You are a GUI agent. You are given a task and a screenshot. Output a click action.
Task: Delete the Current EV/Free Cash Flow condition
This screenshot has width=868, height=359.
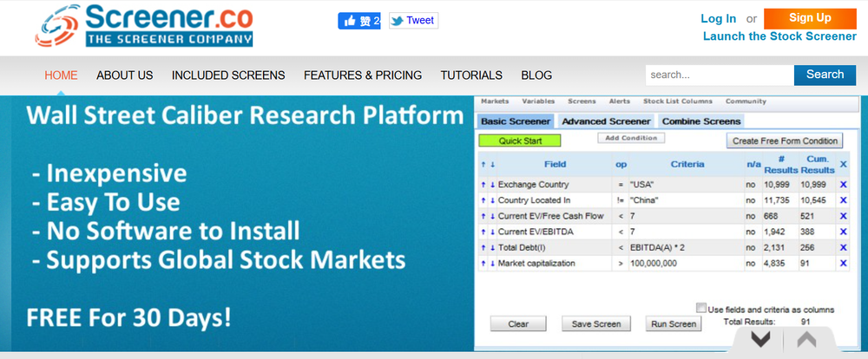point(843,216)
